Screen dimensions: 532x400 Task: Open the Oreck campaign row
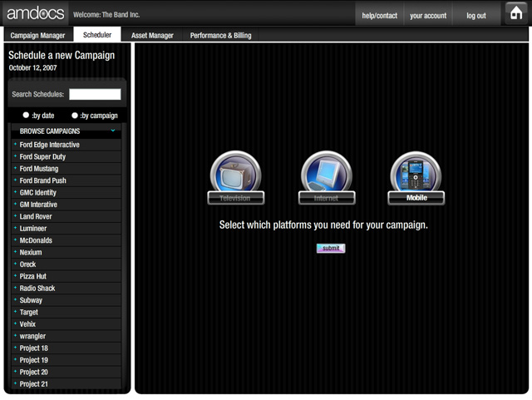[66, 264]
